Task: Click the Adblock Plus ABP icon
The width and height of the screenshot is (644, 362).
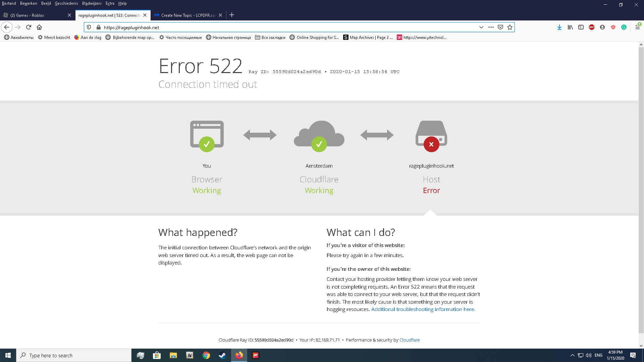Action: (x=592, y=27)
